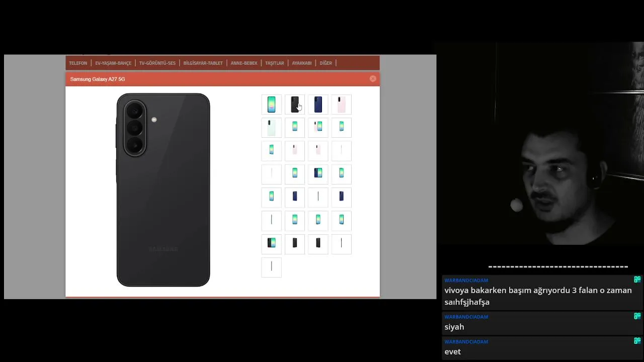The width and height of the screenshot is (644, 362).
Task: Select the BİLGİSAYAR-TABLET menu item
Action: tap(203, 63)
